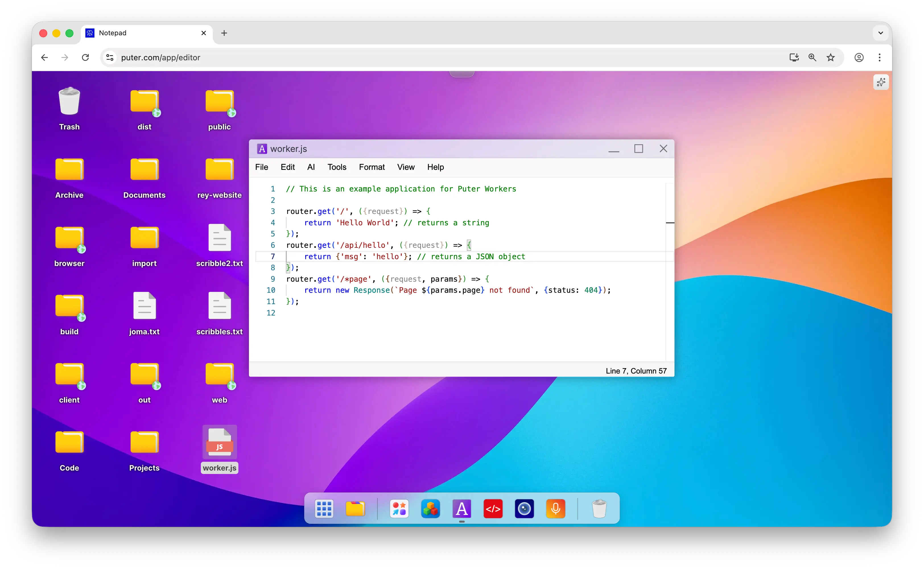The image size is (924, 569).
Task: Click the install site icon in address bar
Action: (794, 57)
